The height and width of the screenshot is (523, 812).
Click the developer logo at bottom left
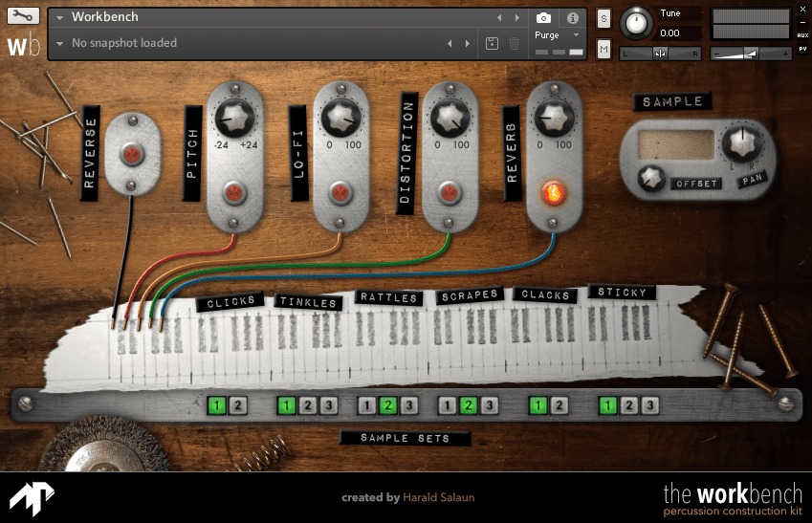pos(32,498)
